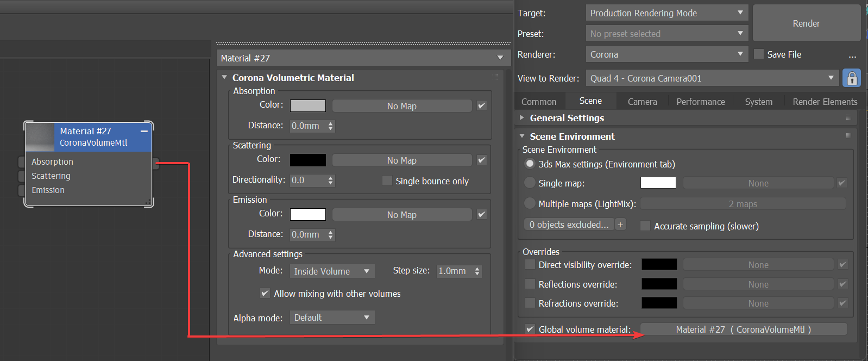868x361 pixels.
Task: Click the Scattering input socket on node
Action: click(x=22, y=176)
